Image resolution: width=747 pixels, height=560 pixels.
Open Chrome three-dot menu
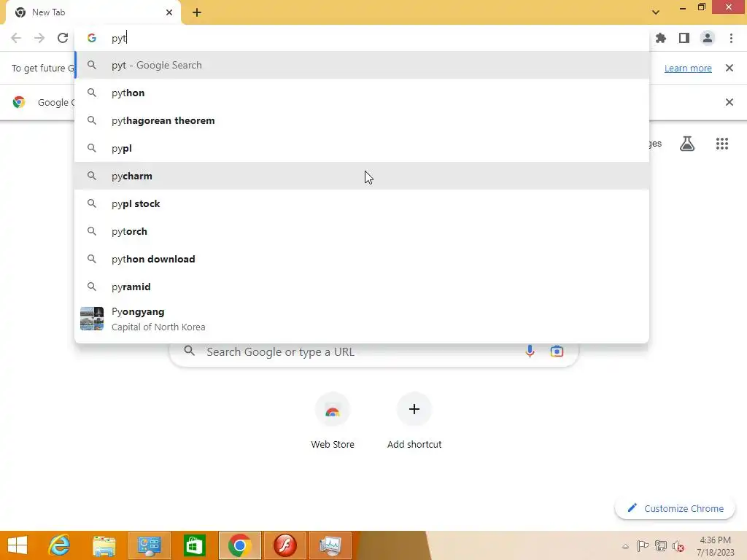[x=731, y=38]
